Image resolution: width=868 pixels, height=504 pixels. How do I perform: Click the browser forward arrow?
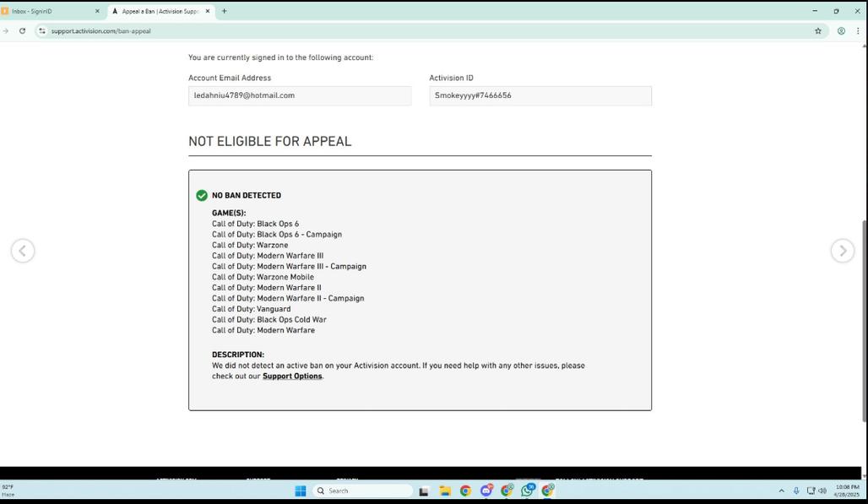click(x=6, y=31)
